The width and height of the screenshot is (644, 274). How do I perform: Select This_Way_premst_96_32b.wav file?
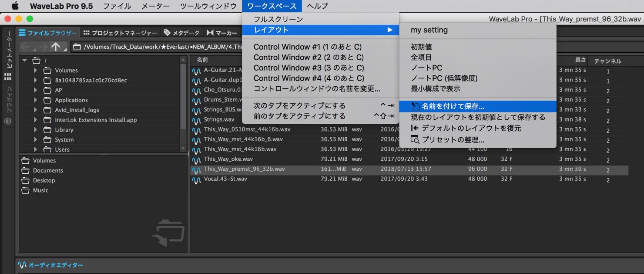click(244, 169)
